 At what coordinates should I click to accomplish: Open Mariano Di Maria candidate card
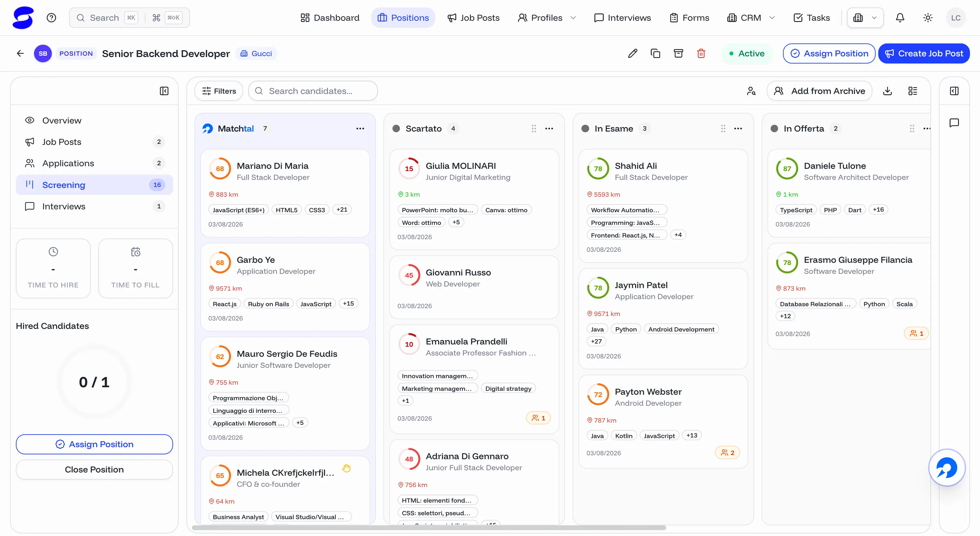pos(285,193)
